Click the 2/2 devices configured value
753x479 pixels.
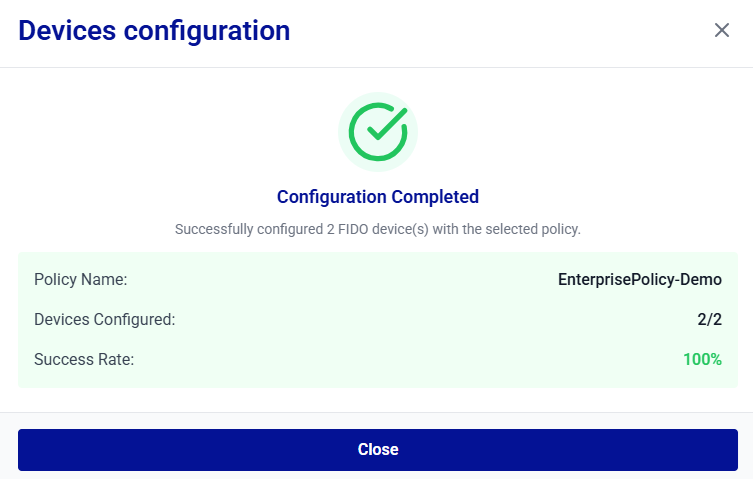tap(710, 320)
